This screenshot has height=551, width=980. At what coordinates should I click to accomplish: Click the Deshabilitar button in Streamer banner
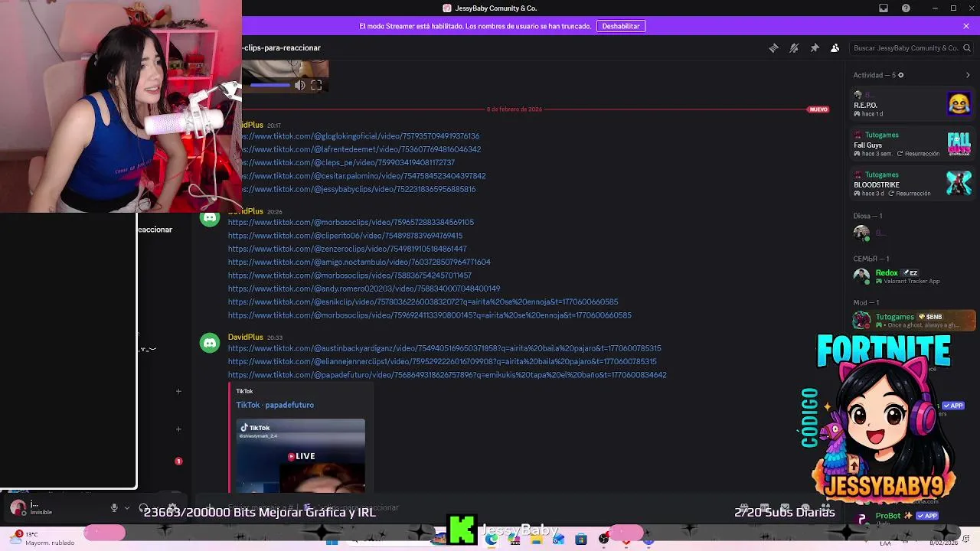(x=621, y=26)
